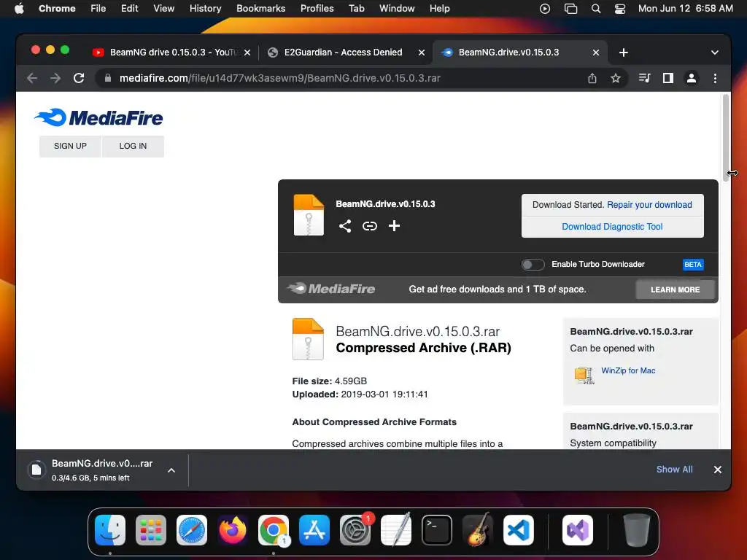The image size is (747, 560).
Task: Click the WinZip for Mac icon
Action: [x=584, y=376]
